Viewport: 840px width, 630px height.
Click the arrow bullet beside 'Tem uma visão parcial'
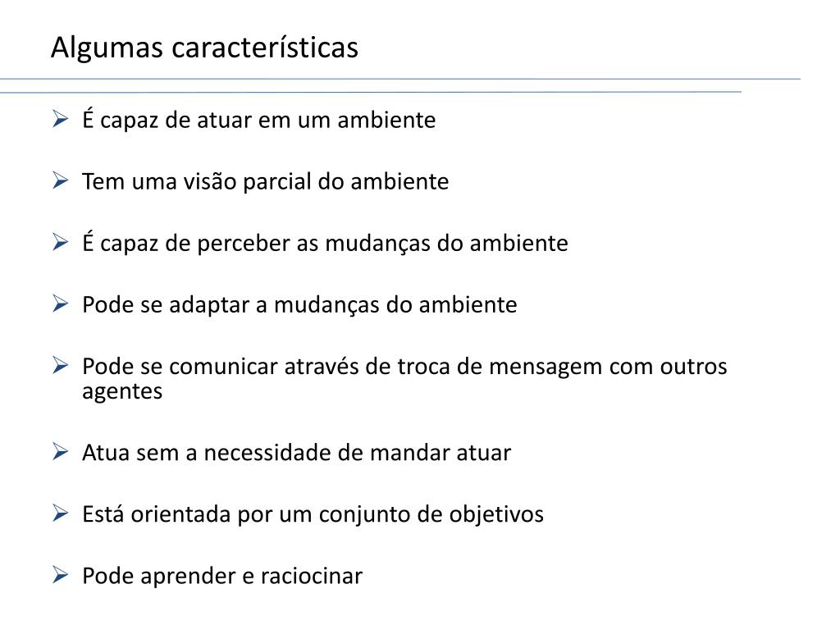pyautogui.click(x=60, y=180)
